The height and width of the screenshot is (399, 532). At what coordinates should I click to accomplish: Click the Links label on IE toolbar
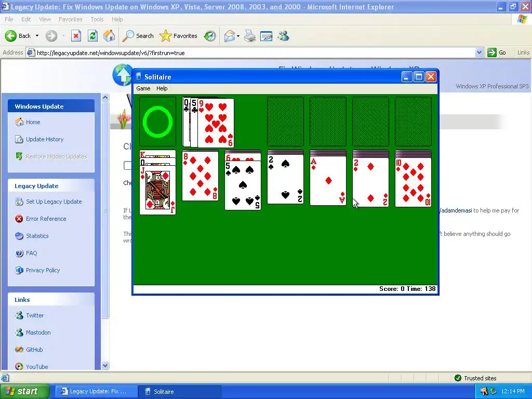pyautogui.click(x=523, y=52)
